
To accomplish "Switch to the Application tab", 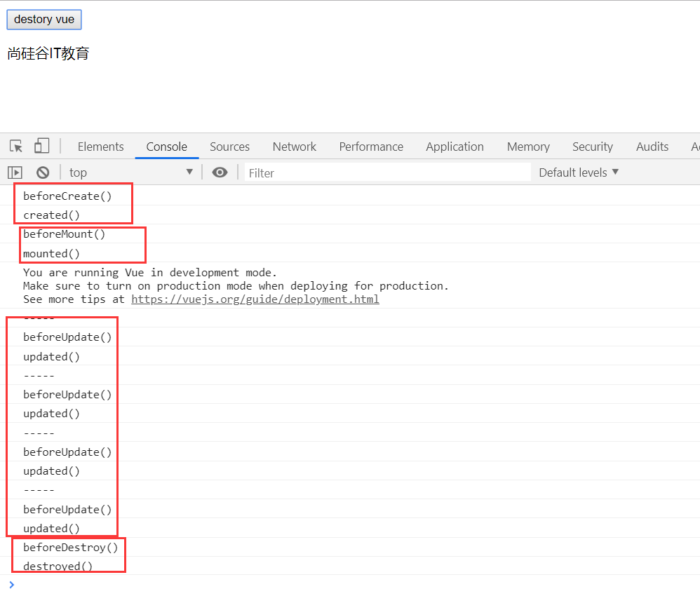I will [455, 147].
